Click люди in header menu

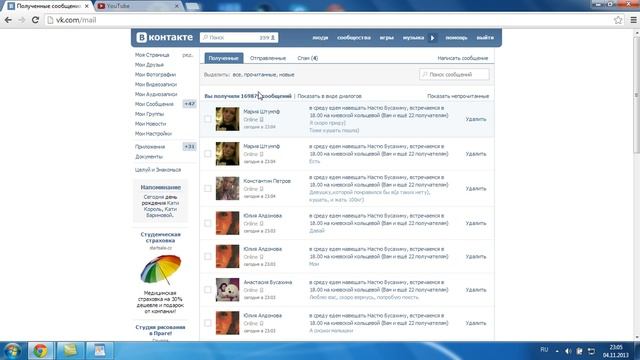coord(320,38)
